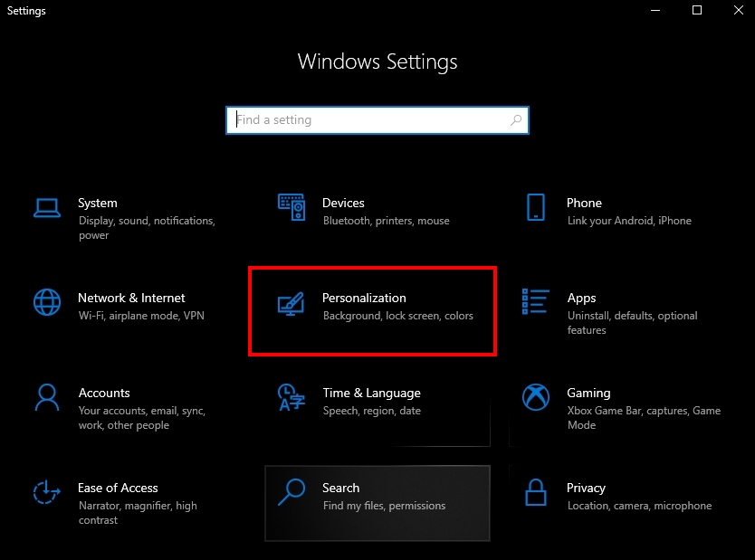Open the Ease of Access heading
755x560 pixels.
pyautogui.click(x=118, y=488)
